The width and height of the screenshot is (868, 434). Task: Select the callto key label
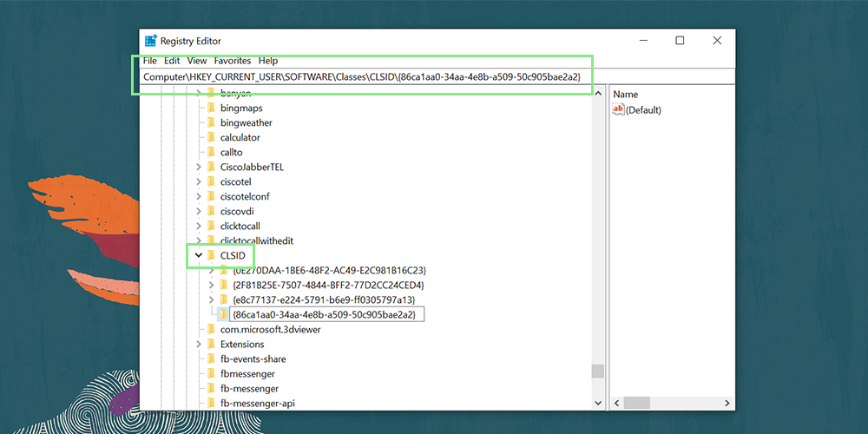tap(232, 152)
